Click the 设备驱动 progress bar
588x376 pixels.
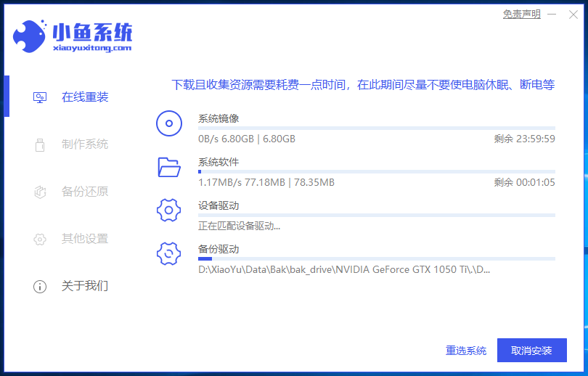pos(376,216)
